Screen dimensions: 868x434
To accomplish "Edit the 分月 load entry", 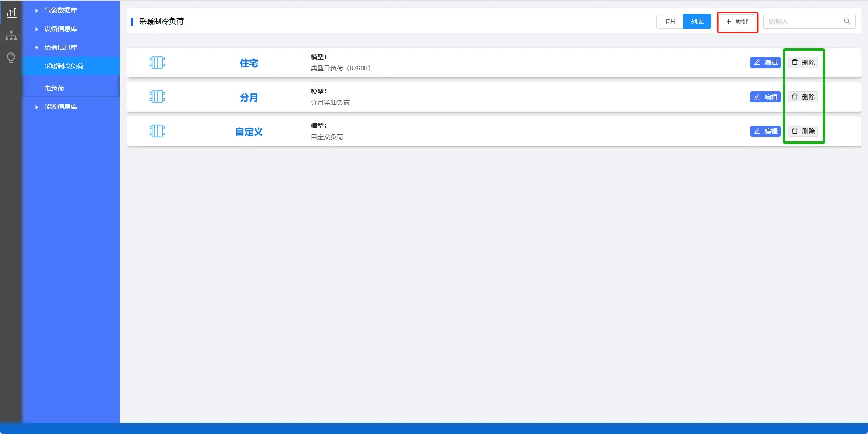I will click(x=766, y=97).
